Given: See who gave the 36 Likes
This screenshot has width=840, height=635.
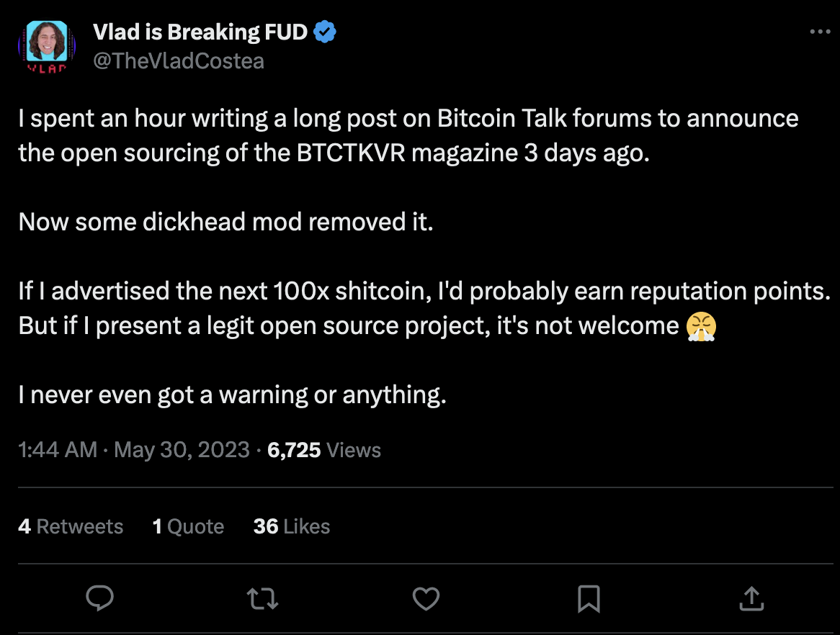Looking at the screenshot, I should [291, 526].
